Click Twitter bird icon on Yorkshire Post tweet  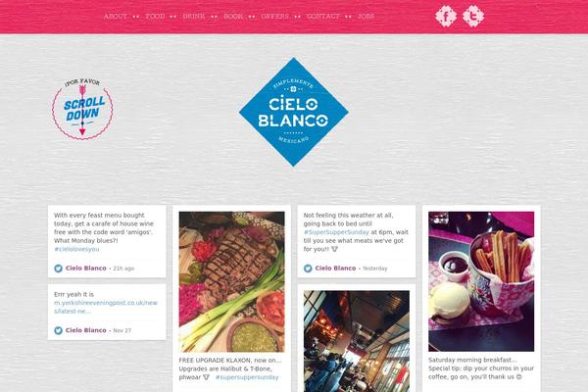coord(58,330)
